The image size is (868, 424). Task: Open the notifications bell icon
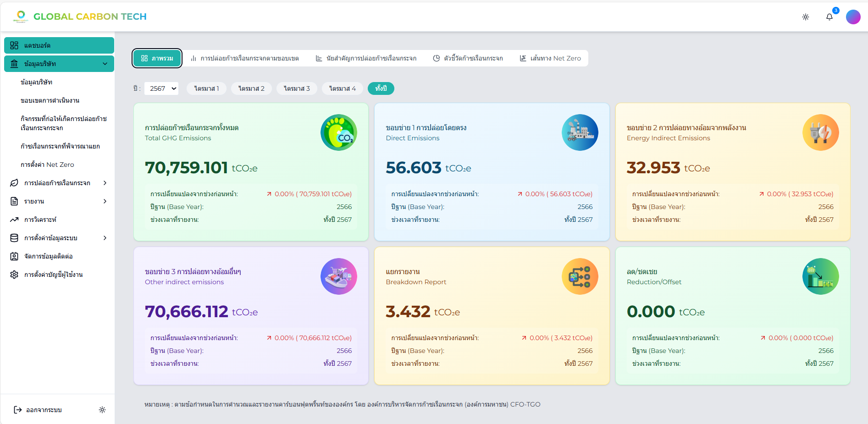point(829,17)
